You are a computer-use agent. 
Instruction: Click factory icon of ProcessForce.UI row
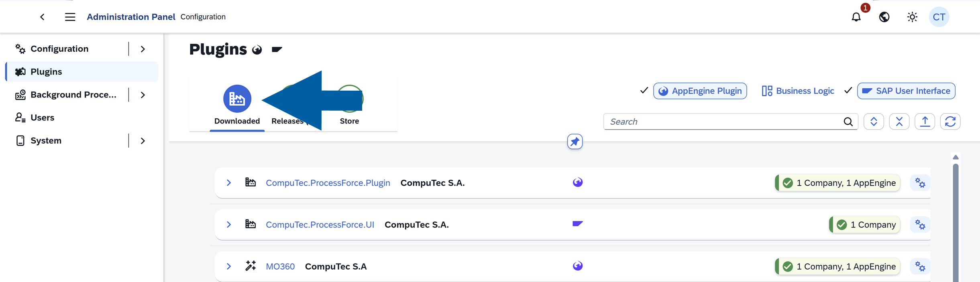251,224
